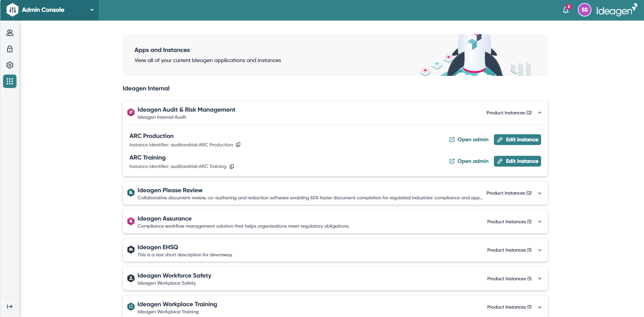Select the Apps grid sidebar icon
The height and width of the screenshot is (317, 644).
click(x=10, y=81)
